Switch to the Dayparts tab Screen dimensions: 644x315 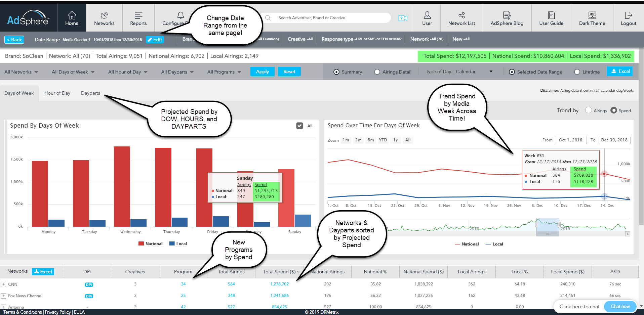tap(90, 93)
